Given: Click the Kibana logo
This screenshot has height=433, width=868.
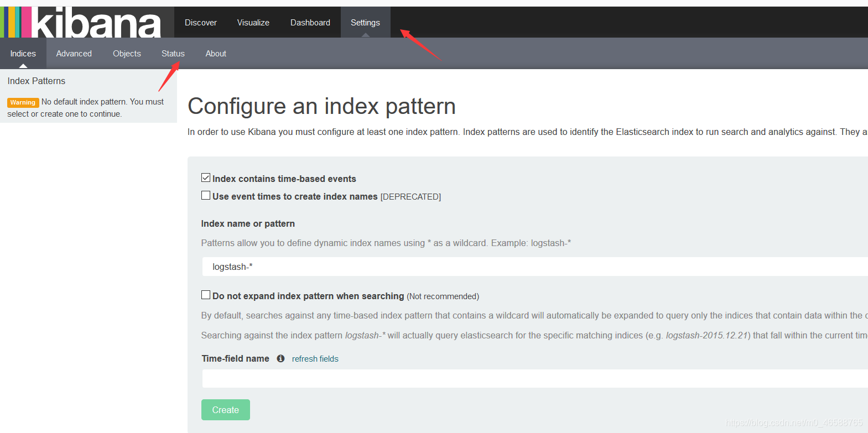Looking at the screenshot, I should pos(87,22).
